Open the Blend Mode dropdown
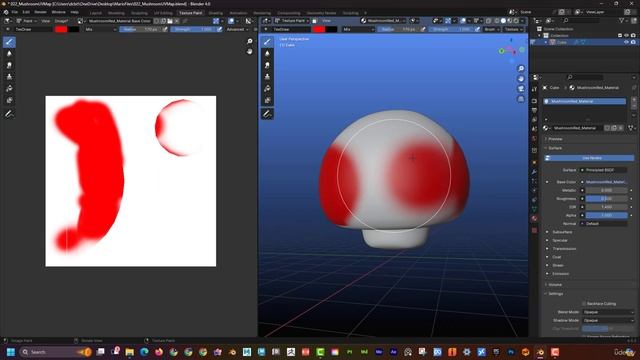The image size is (640, 360). [608, 312]
